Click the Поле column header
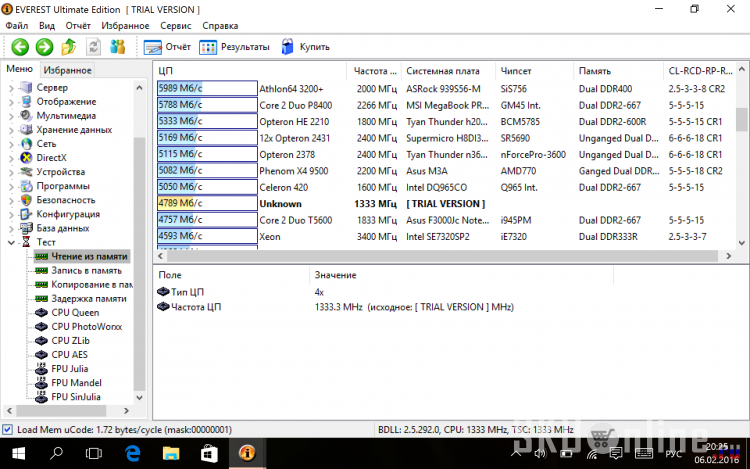 tap(232, 275)
